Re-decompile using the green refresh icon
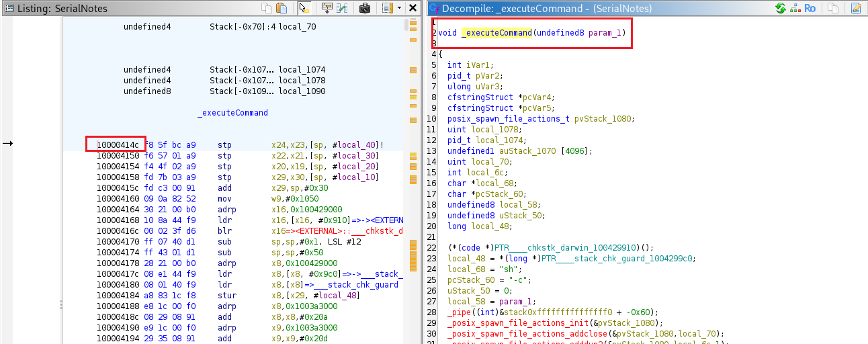 [x=780, y=8]
